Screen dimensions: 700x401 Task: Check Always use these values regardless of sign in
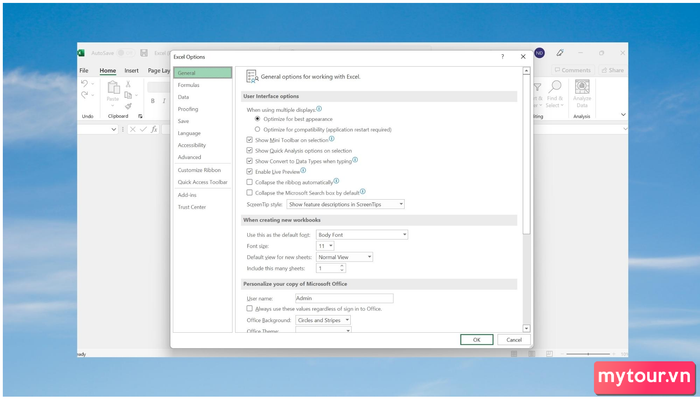pos(250,309)
